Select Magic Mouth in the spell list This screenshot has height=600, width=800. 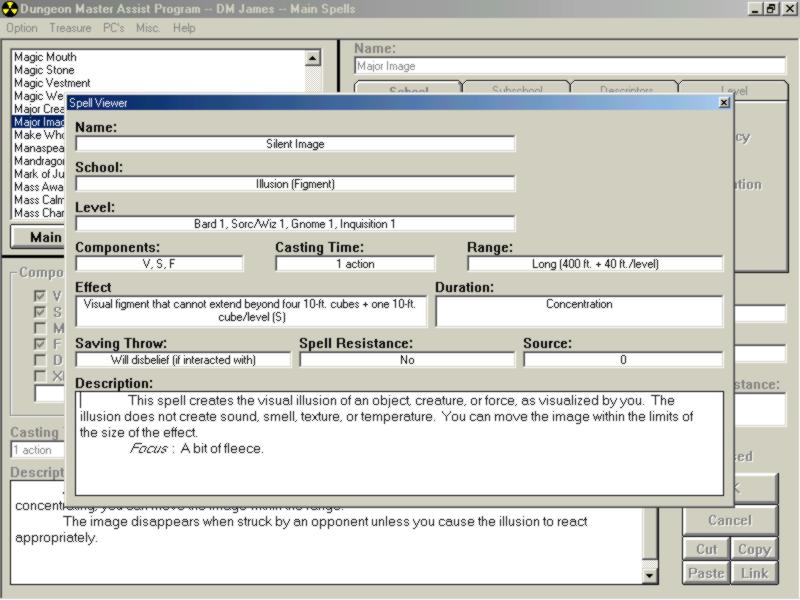(x=45, y=57)
